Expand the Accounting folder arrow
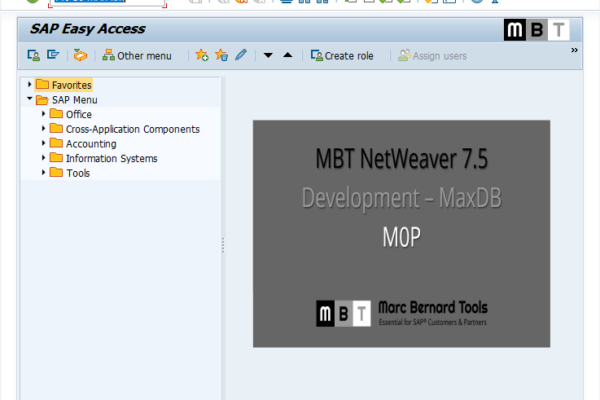The image size is (600, 400). click(x=44, y=143)
